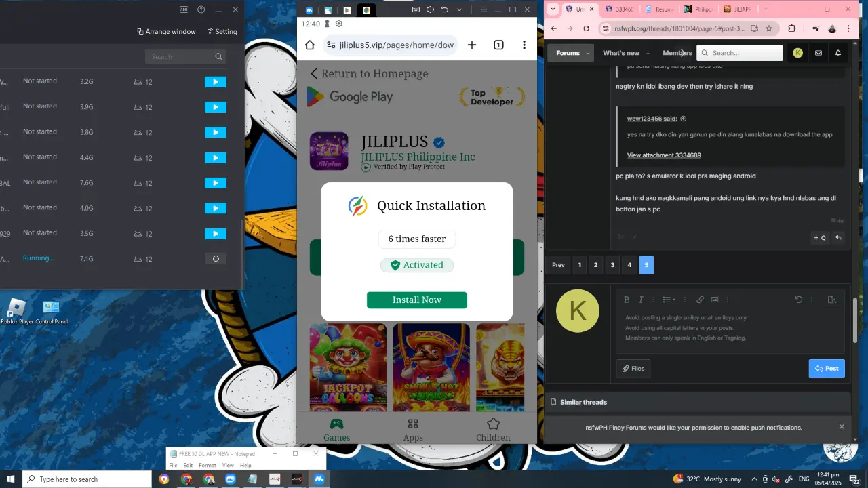Viewport: 868px width, 488px height.
Task: Switch to the Philippi... Chrome tab
Action: click(x=698, y=9)
